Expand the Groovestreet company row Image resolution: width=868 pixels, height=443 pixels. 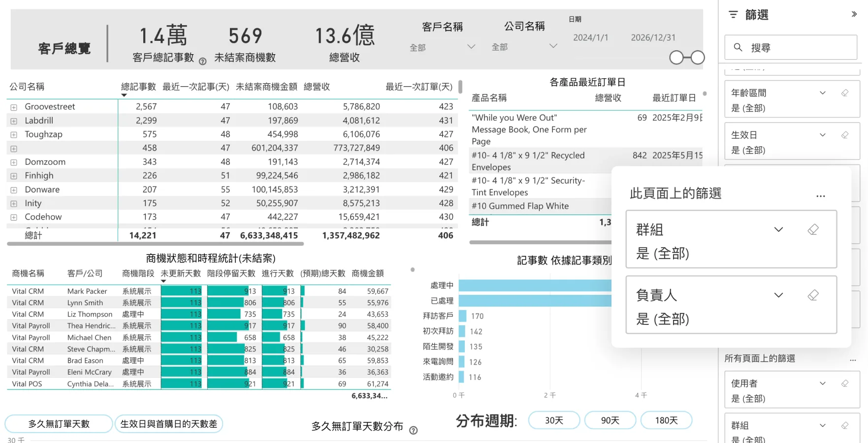point(14,107)
